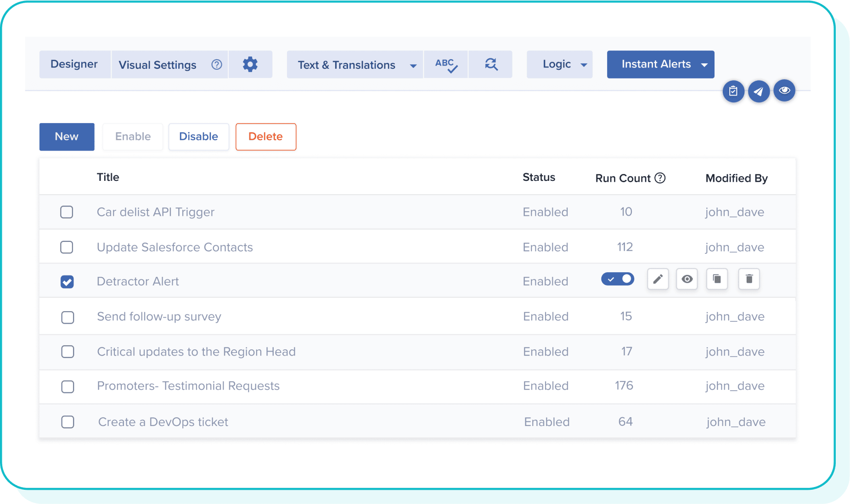Viewport: 850px width, 504px height.
Task: Click the paper plane send icon
Action: [759, 91]
